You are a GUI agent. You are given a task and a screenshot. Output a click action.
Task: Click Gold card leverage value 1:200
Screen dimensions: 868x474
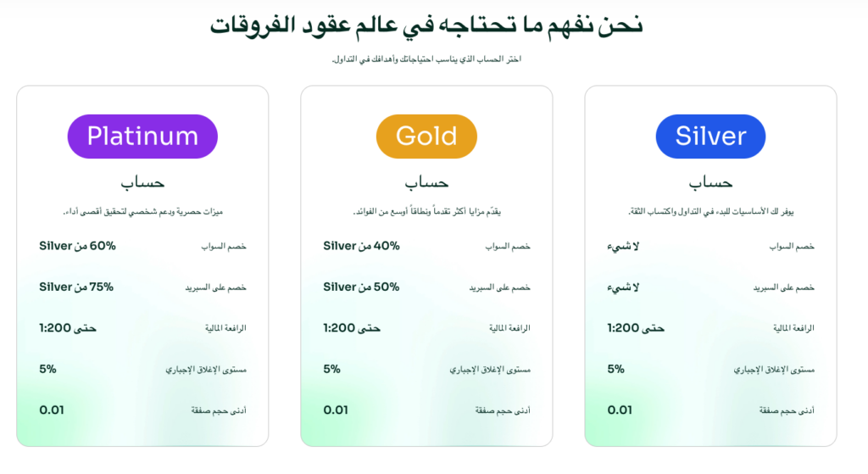(x=352, y=328)
